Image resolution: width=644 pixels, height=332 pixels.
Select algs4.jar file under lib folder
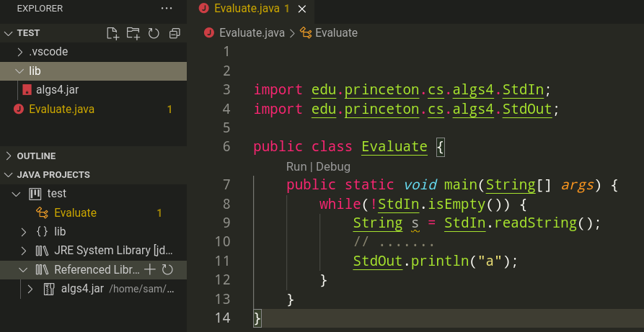(57, 90)
